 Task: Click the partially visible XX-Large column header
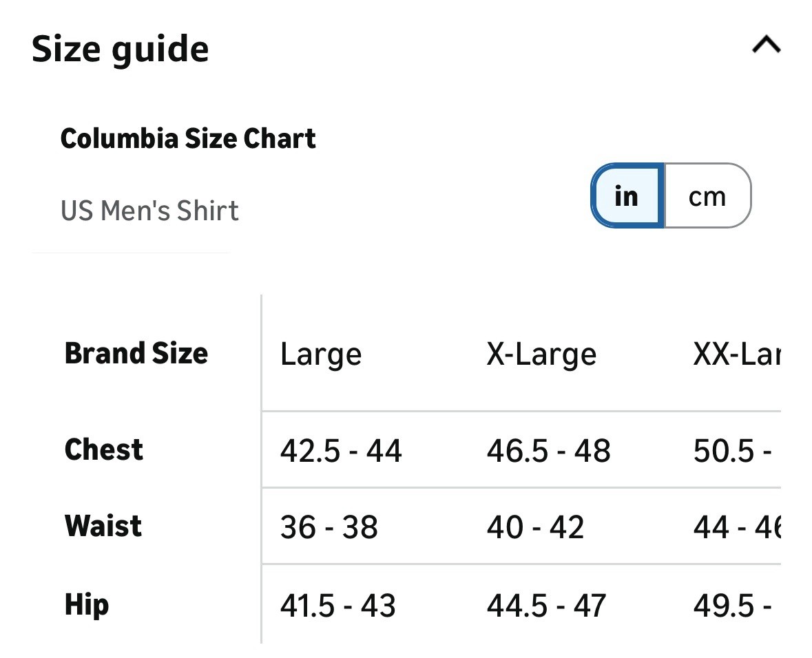tap(737, 354)
